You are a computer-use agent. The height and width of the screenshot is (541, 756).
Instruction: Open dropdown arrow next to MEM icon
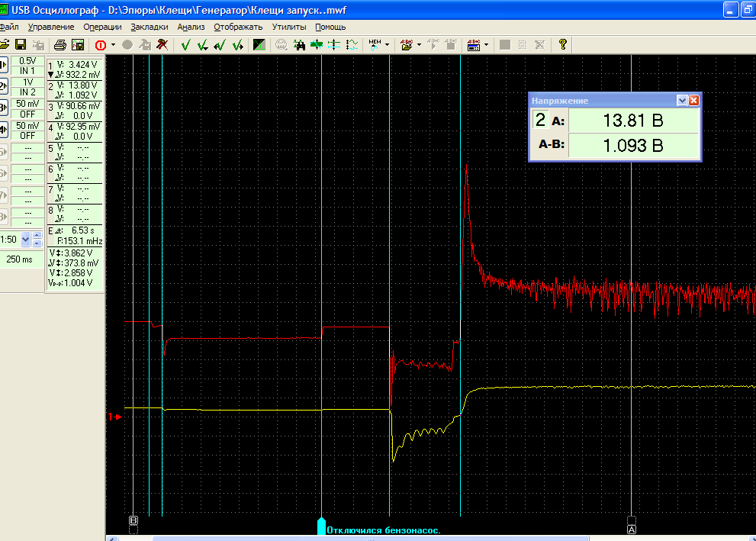point(388,45)
